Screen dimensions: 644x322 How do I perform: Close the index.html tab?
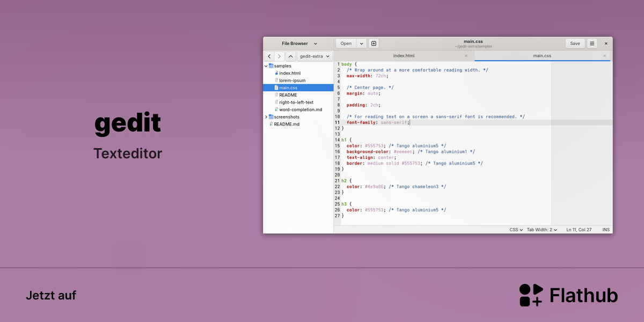466,56
